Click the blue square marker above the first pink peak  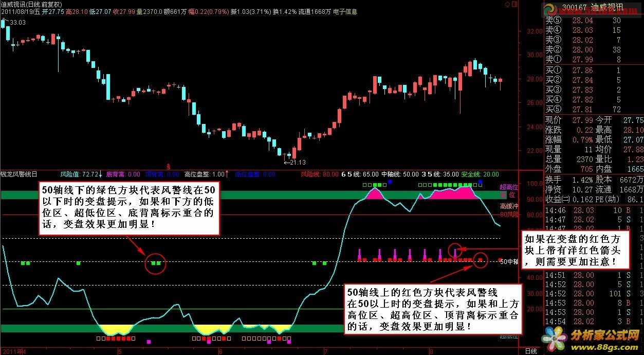tap(390, 182)
